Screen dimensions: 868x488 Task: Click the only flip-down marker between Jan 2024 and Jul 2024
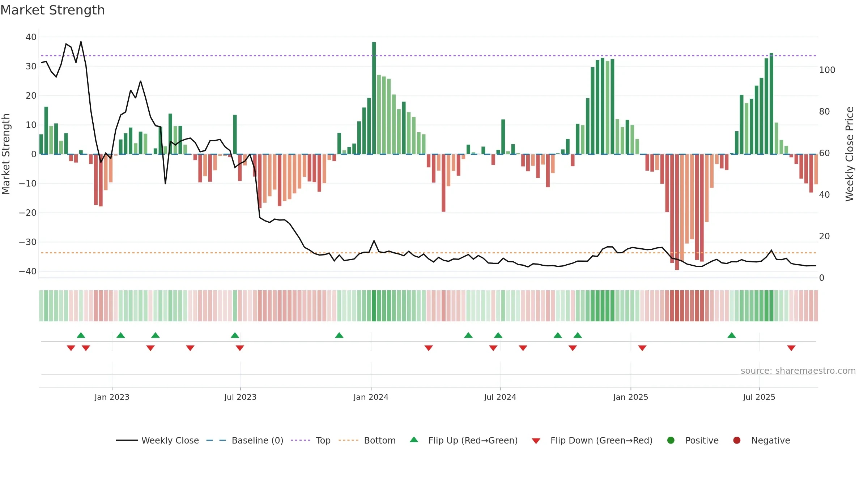click(429, 348)
